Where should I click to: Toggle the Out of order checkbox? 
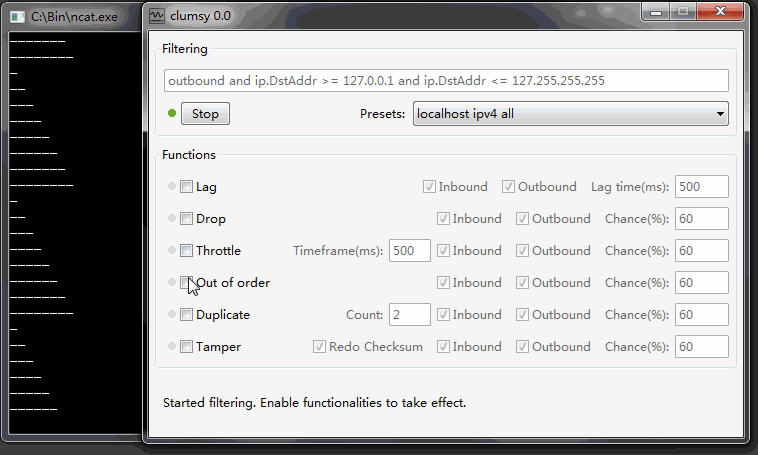186,282
